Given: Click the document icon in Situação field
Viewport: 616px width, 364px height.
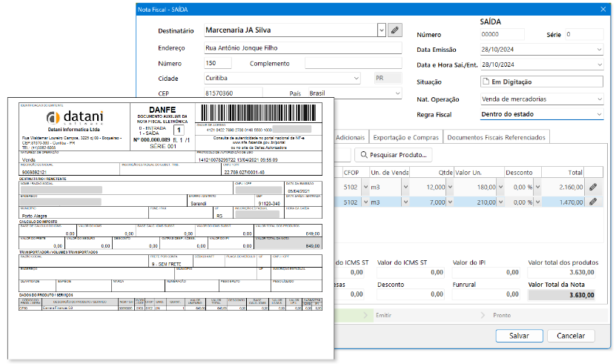Looking at the screenshot, I should tap(486, 82).
